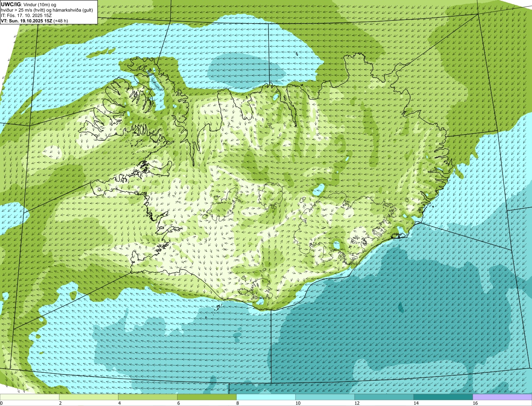Click the 4–6 m/s green legend swatch
The width and height of the screenshot is (532, 406).
148,397
